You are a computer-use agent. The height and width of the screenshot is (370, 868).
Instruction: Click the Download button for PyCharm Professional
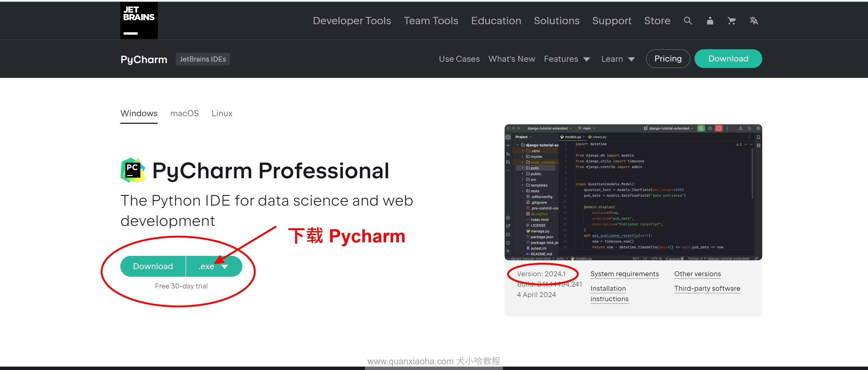pyautogui.click(x=153, y=266)
